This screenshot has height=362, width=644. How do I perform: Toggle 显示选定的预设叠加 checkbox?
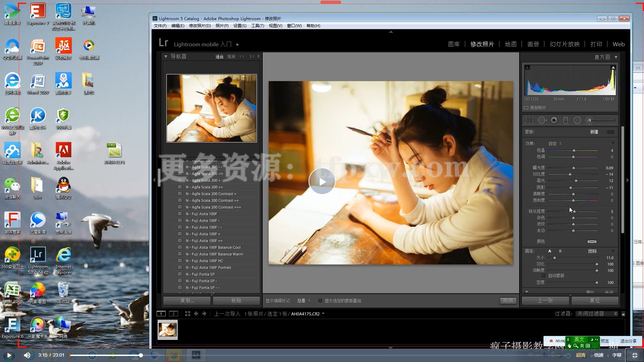[x=320, y=301]
